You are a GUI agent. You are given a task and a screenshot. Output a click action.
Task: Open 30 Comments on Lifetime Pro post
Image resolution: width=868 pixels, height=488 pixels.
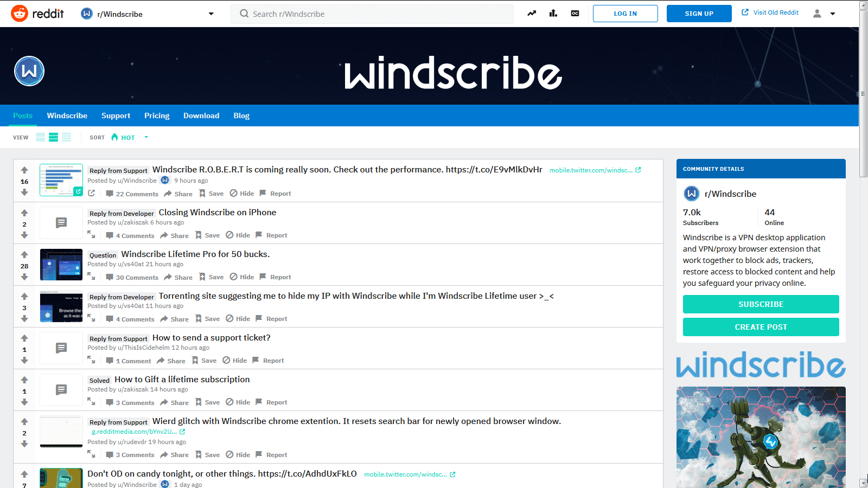click(x=132, y=278)
